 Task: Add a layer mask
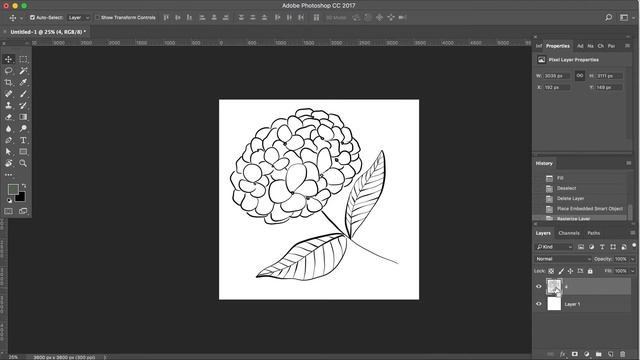(575, 354)
